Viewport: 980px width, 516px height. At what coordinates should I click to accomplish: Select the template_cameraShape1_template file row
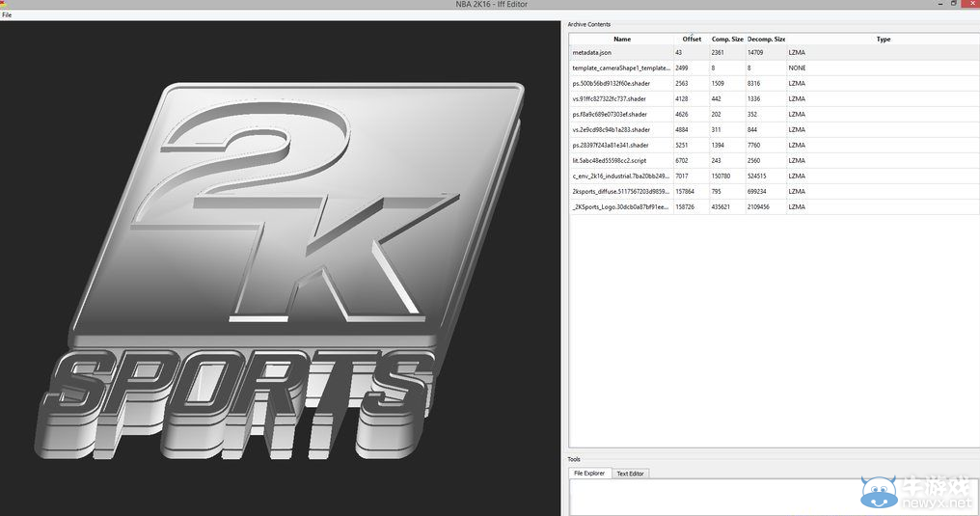click(x=621, y=68)
